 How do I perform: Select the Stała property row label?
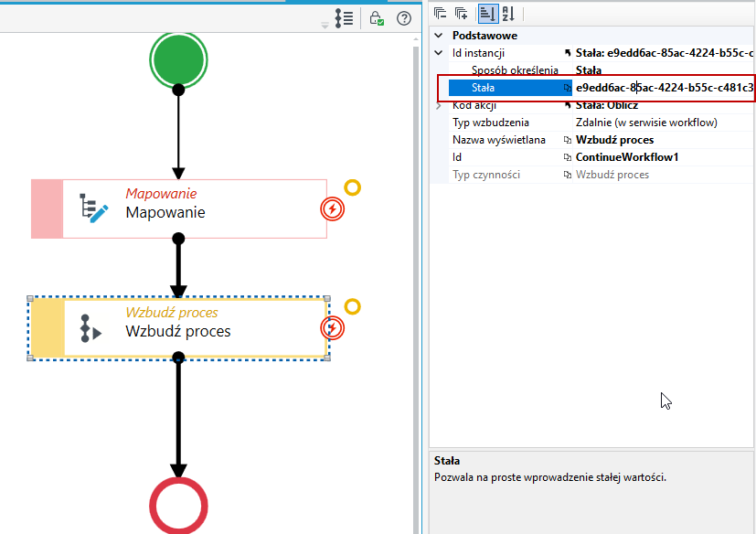(x=483, y=88)
